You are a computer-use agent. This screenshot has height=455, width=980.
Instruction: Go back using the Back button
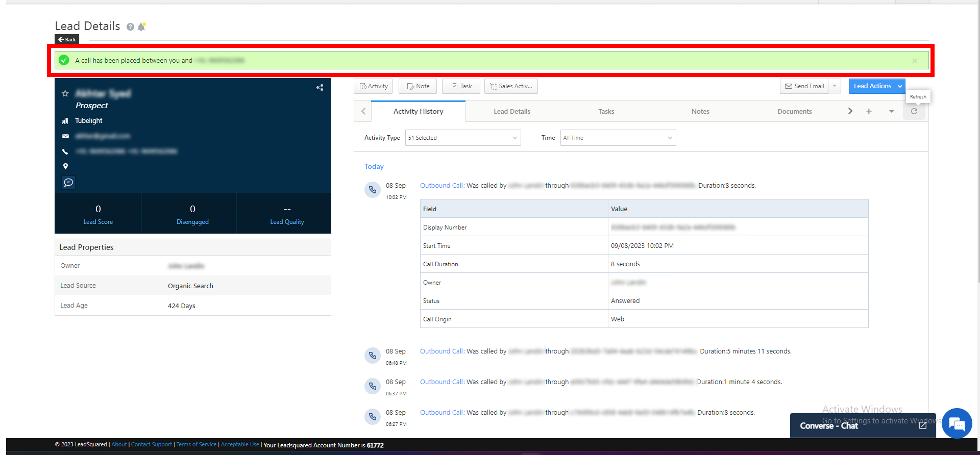(x=67, y=39)
